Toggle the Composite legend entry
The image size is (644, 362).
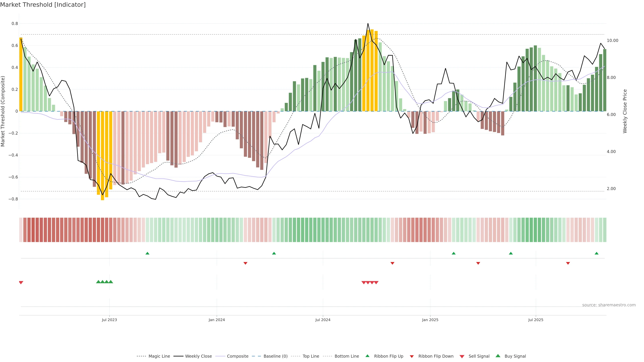(x=237, y=356)
